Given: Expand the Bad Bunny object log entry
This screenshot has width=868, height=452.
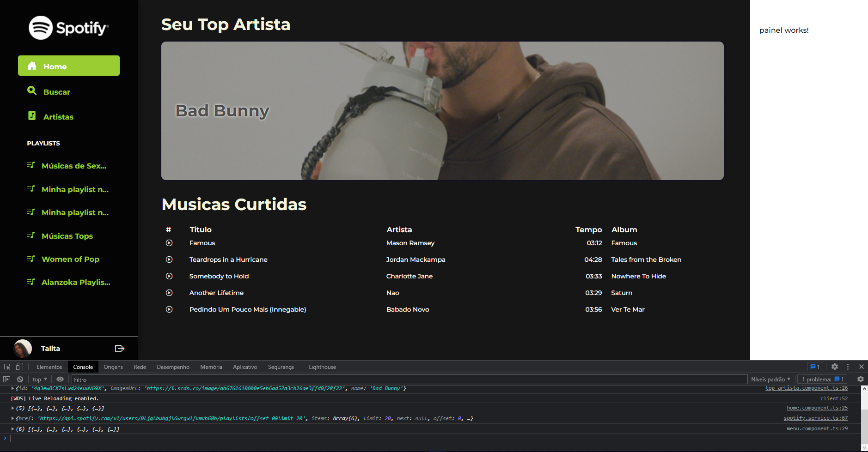Looking at the screenshot, I should tap(12, 388).
